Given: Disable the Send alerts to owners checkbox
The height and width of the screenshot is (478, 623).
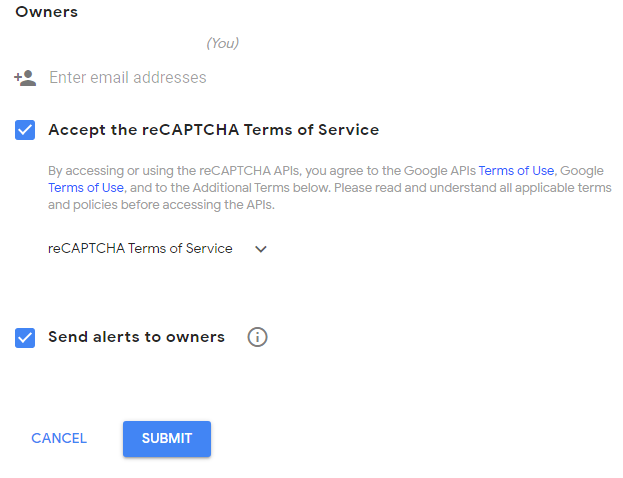Looking at the screenshot, I should (25, 338).
